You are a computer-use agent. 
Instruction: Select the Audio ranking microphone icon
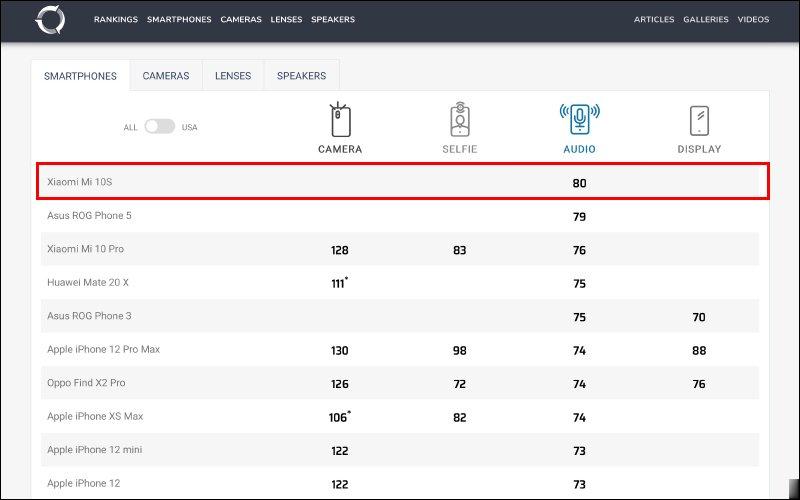(579, 119)
